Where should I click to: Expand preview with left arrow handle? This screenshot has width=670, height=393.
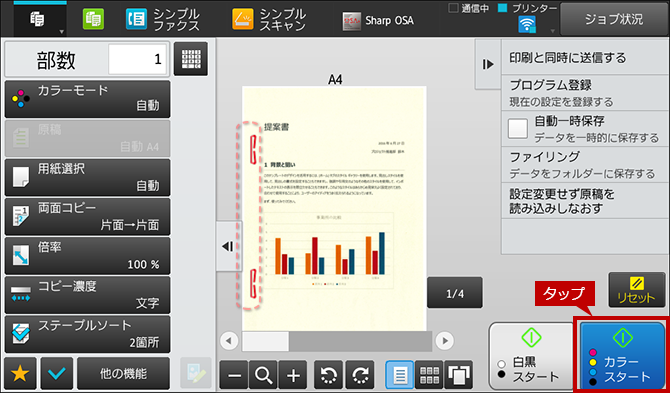point(229,246)
